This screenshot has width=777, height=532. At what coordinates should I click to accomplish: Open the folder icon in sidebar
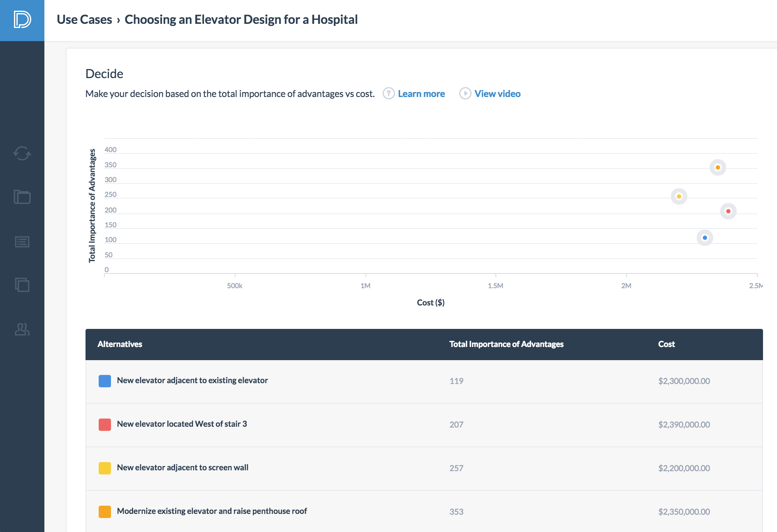pos(22,197)
